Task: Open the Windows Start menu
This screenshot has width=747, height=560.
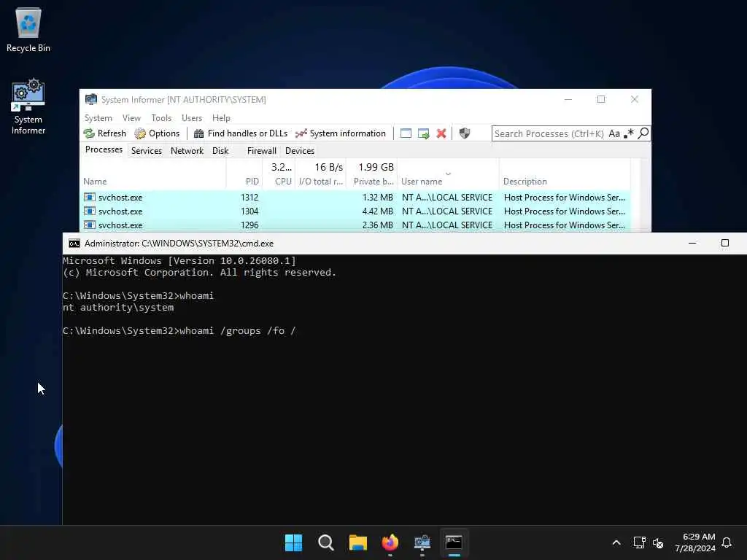Action: [293, 542]
